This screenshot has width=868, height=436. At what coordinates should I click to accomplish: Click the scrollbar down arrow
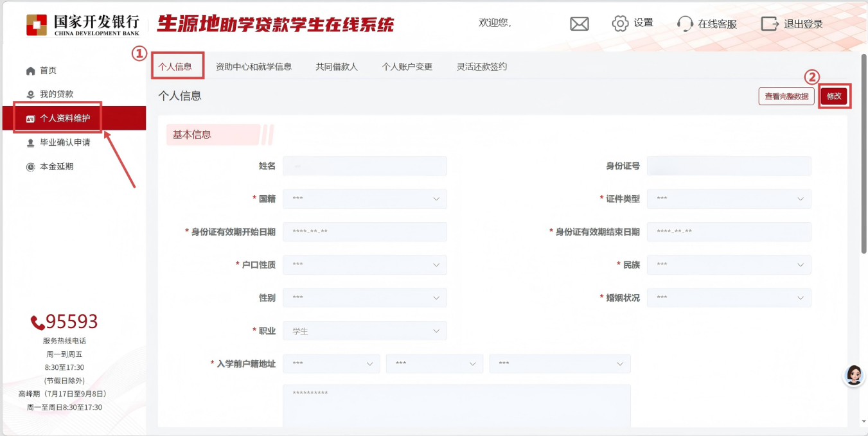864,421
